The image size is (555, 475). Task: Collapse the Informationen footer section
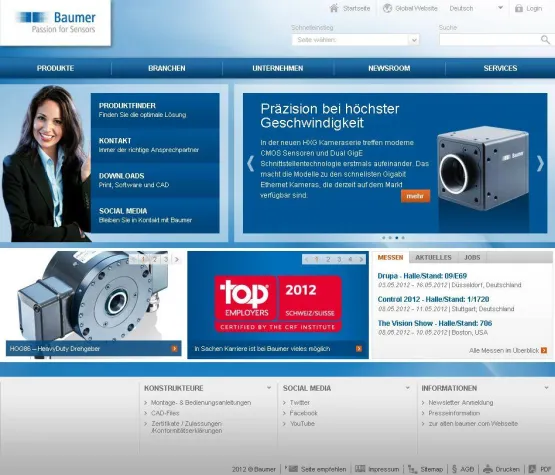(x=547, y=388)
